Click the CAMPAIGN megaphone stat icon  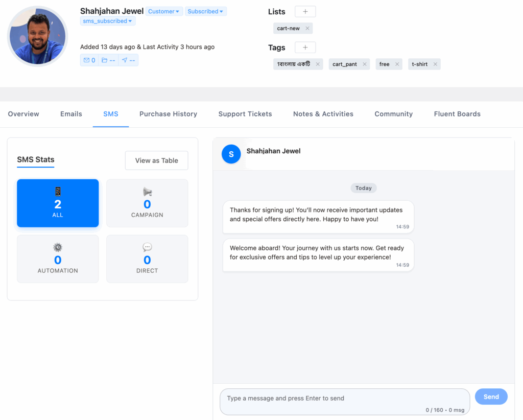click(147, 192)
